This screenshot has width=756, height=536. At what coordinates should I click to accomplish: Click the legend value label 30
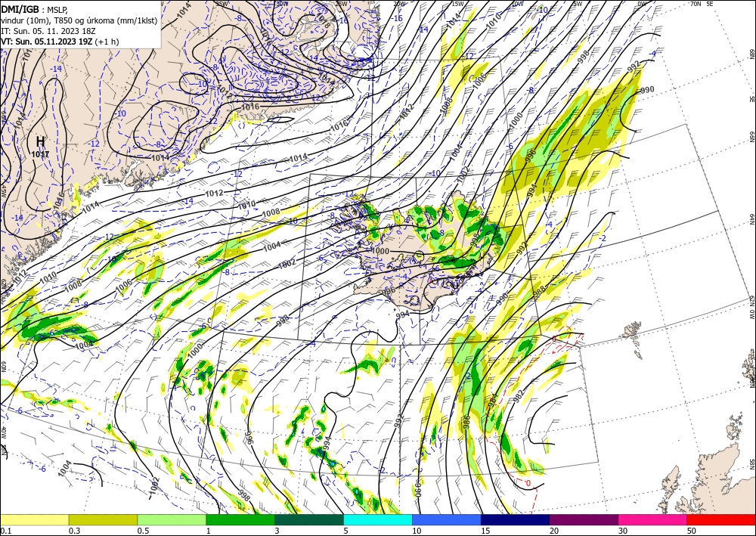click(623, 531)
